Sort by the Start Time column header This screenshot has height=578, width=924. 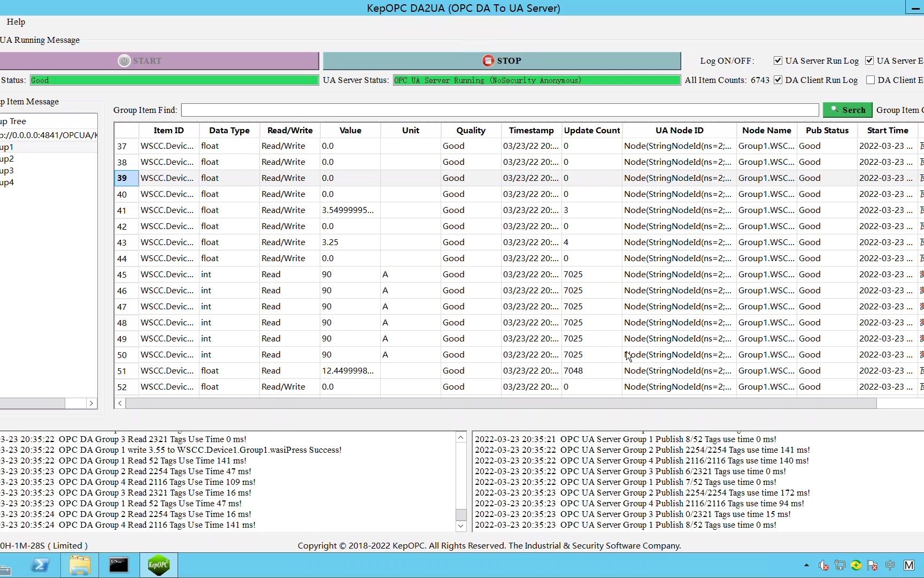888,130
